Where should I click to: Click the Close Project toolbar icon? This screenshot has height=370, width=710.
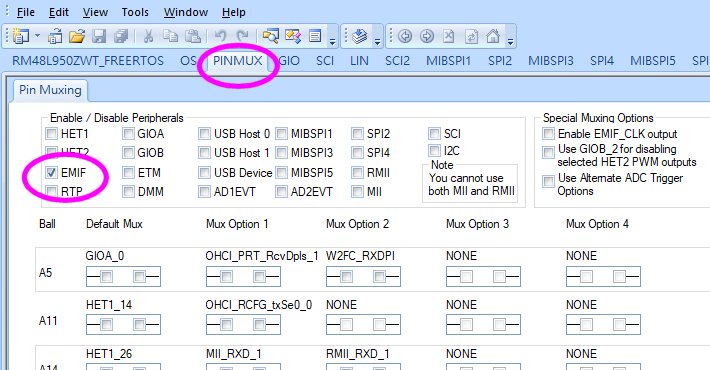55,36
